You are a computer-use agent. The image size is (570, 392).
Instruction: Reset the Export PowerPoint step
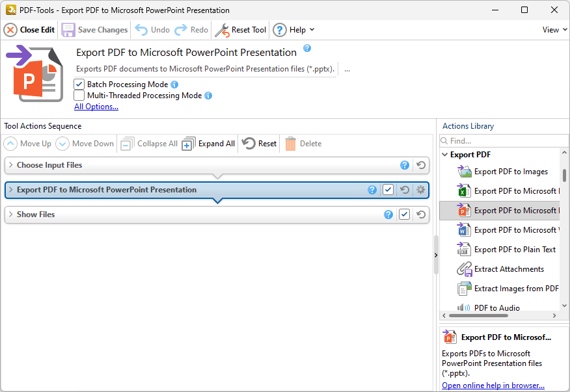405,190
